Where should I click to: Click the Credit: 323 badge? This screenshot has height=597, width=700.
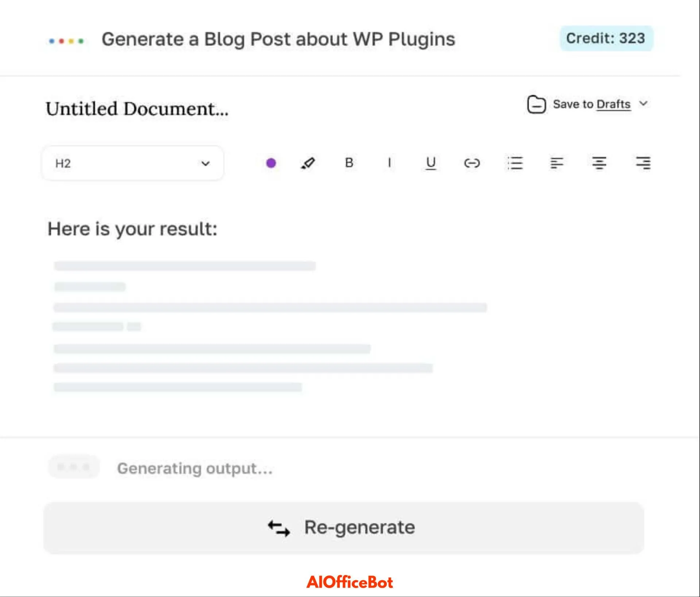pos(606,38)
